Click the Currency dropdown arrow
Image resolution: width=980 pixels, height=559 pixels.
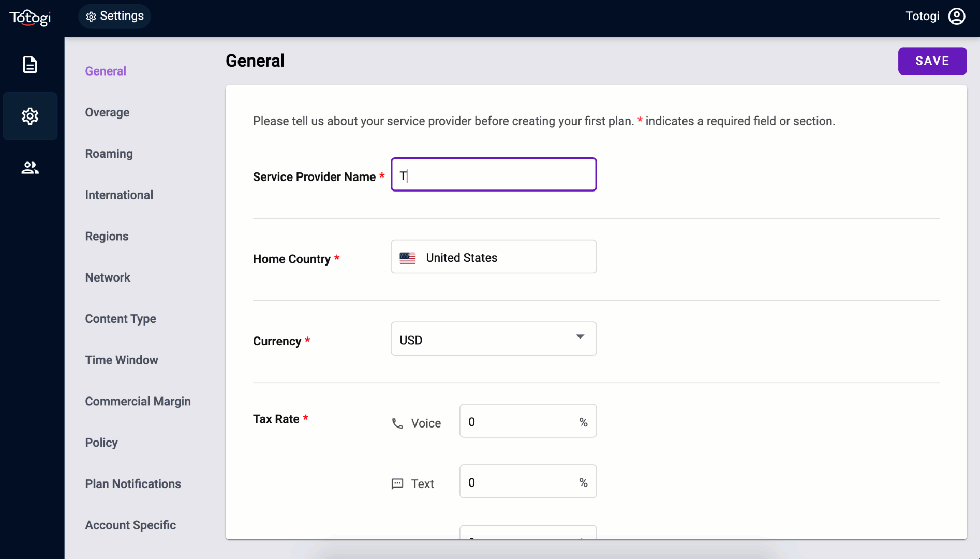(580, 337)
